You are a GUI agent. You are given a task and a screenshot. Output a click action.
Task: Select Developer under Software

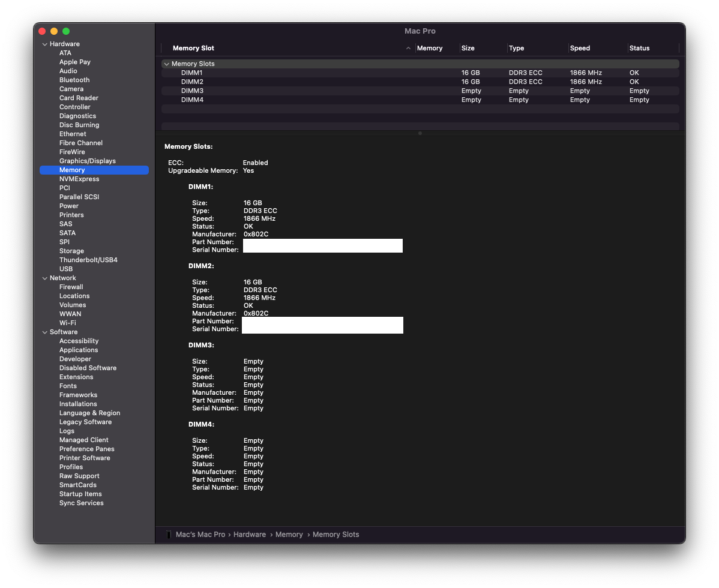(75, 359)
